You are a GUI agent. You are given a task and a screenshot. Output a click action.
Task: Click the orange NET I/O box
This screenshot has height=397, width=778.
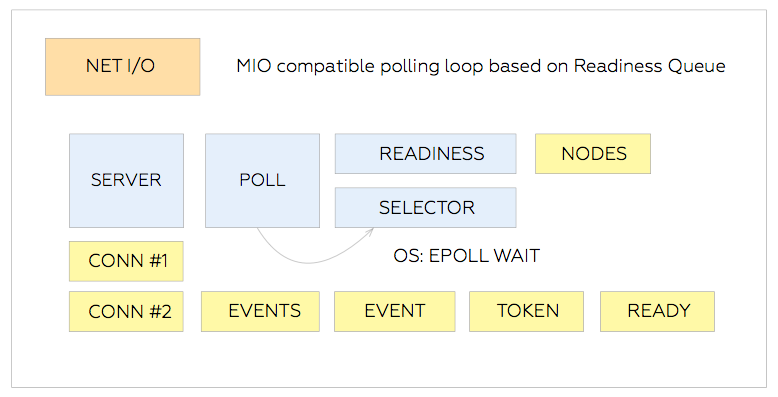click(x=123, y=67)
